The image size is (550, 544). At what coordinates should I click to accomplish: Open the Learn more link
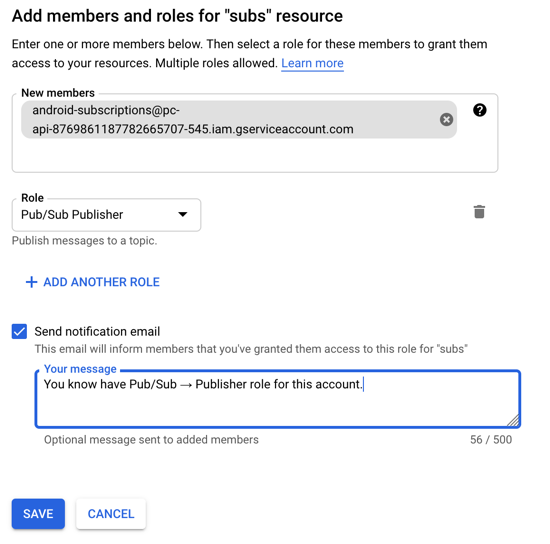pos(312,63)
